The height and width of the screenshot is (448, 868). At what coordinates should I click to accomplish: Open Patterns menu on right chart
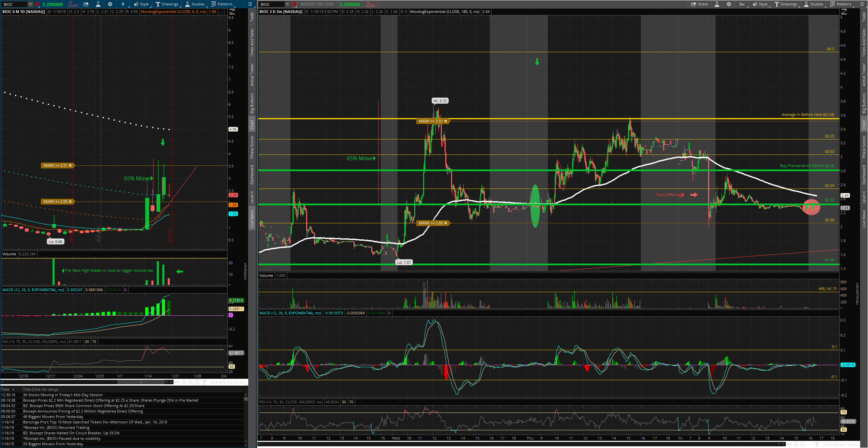841,4
